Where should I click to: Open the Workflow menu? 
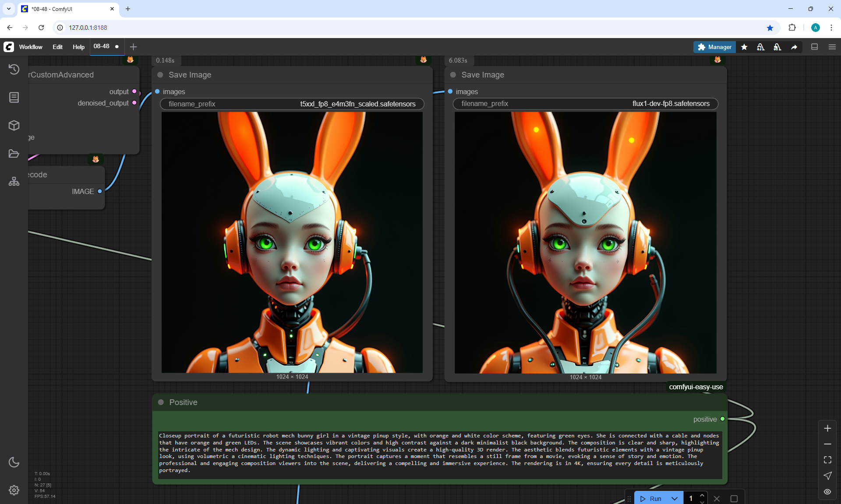click(x=31, y=47)
